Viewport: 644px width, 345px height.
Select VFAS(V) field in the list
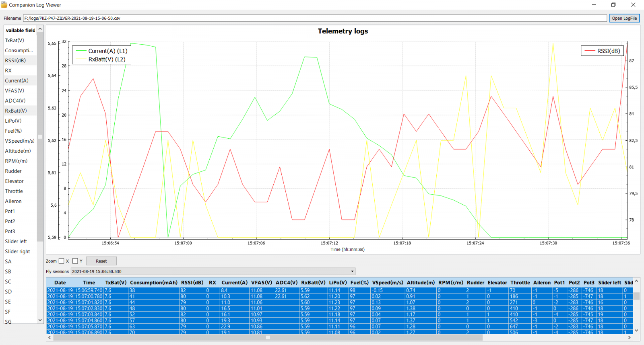[20, 90]
